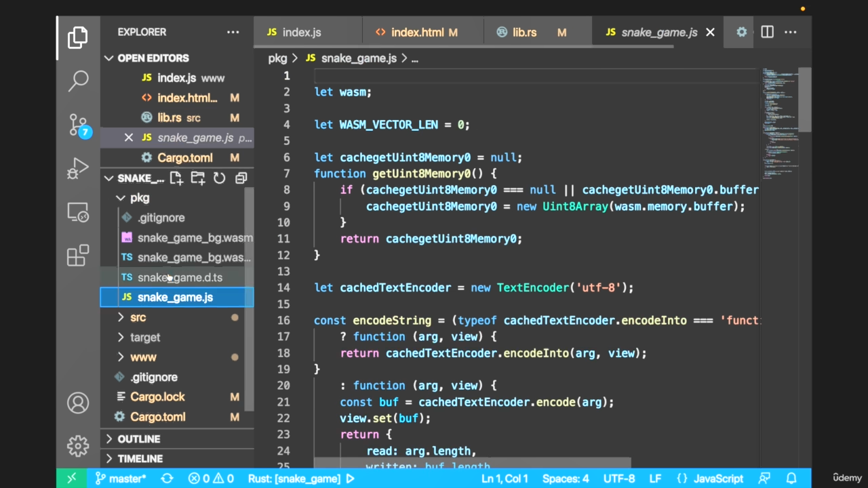
Task: Expand the OUTLINE section
Action: pyautogui.click(x=138, y=439)
